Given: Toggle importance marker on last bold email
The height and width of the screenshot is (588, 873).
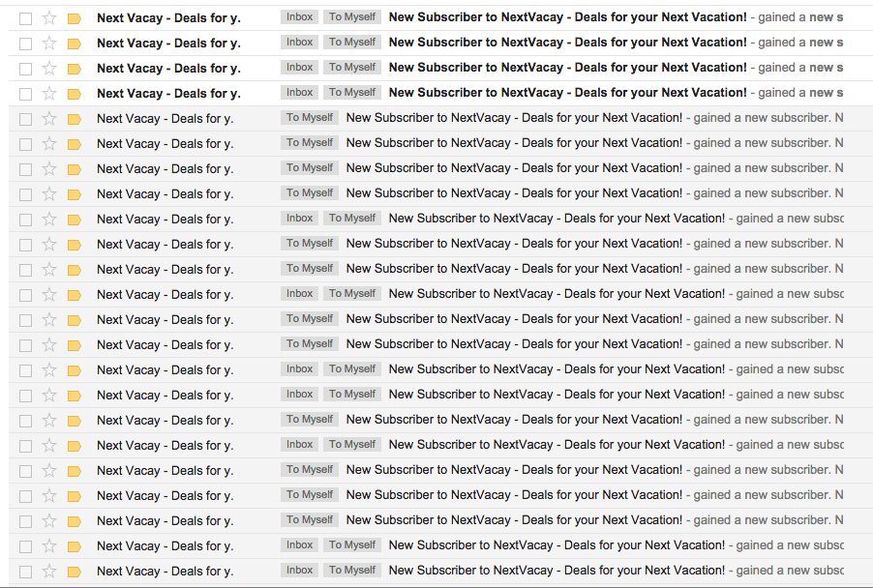Looking at the screenshot, I should coord(75,94).
